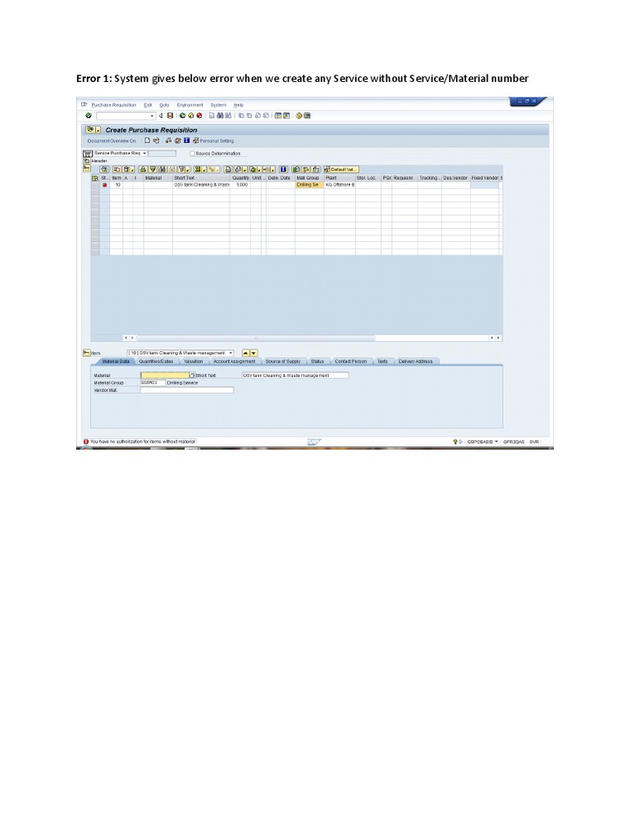The height and width of the screenshot is (840, 630).
Task: Click the next item down arrow button
Action: [x=254, y=353]
